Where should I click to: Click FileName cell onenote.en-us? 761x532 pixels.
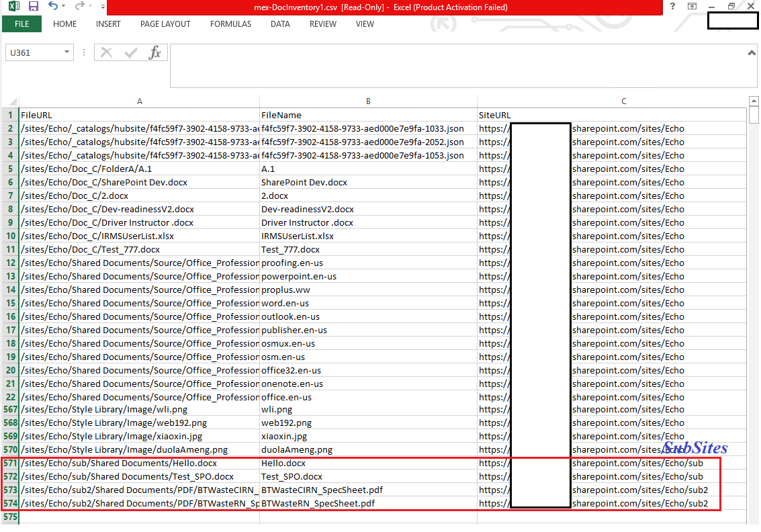[368, 384]
